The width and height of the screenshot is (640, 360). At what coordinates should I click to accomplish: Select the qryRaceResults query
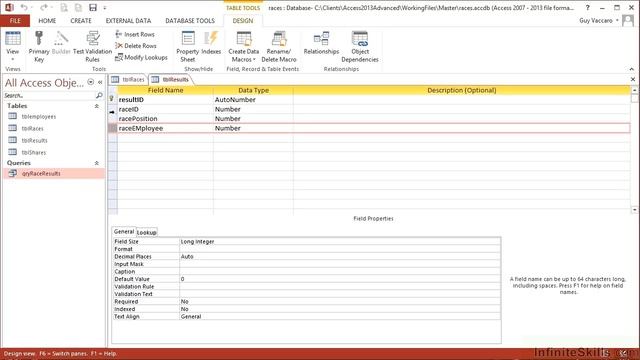pos(53,173)
